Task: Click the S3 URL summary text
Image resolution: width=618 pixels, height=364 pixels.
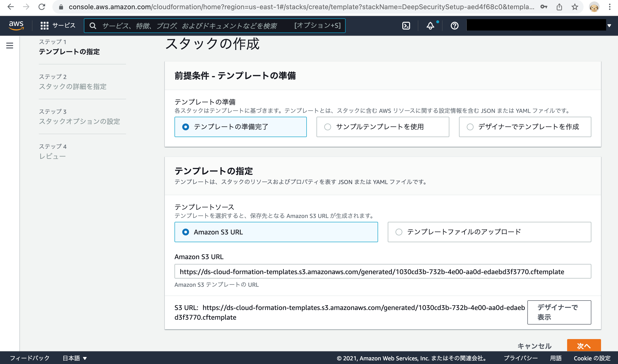Action: 349,312
